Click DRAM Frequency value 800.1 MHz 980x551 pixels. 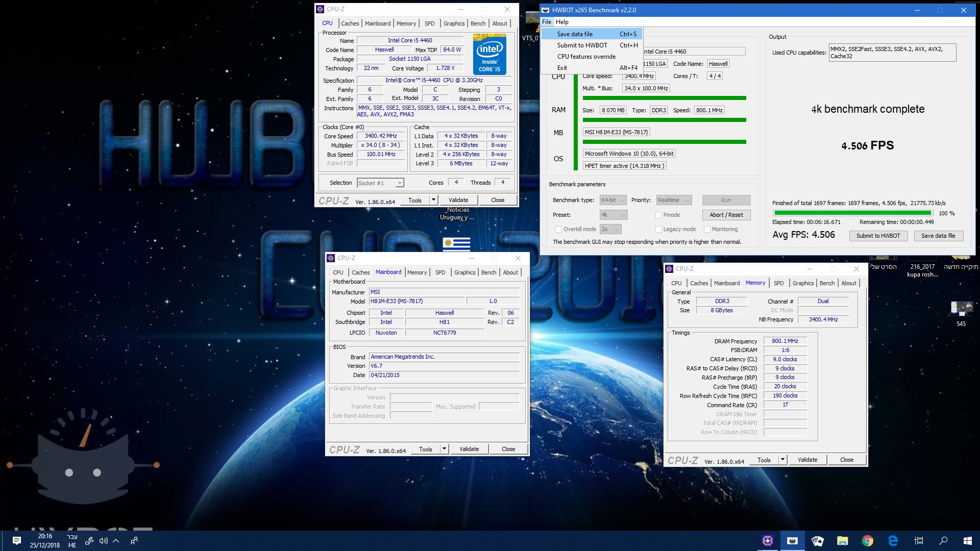click(x=785, y=341)
